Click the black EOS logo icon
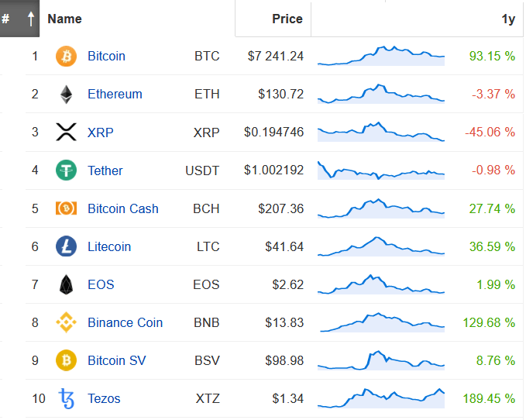Screen dimensions: 526x420 [x=66, y=285]
